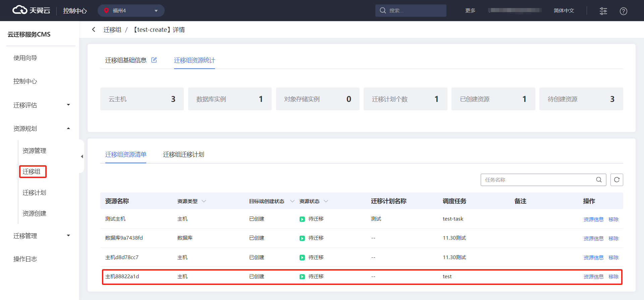Viewport: 644px width, 300px height.
Task: Click the 迁移组 breadcrumb link
Action: [112, 30]
